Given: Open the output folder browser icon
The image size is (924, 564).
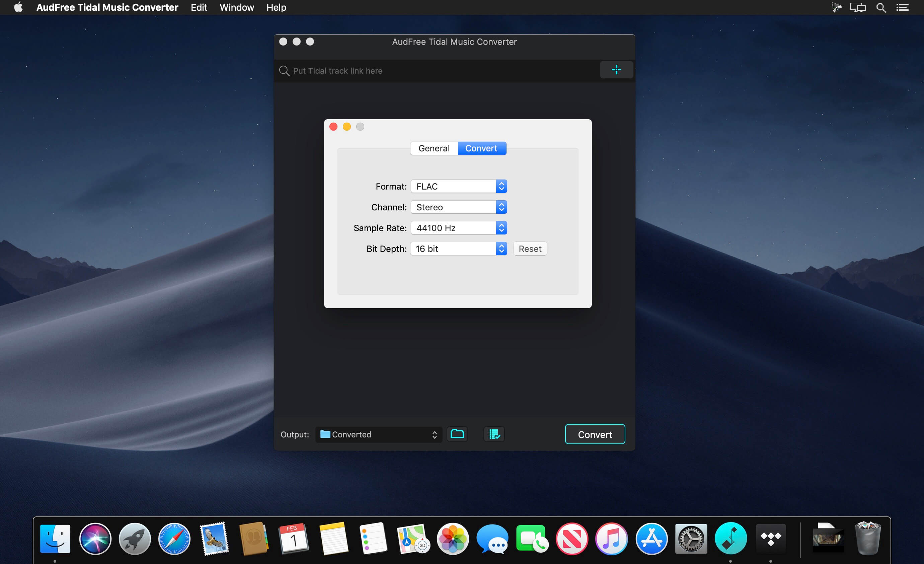Looking at the screenshot, I should click(457, 435).
